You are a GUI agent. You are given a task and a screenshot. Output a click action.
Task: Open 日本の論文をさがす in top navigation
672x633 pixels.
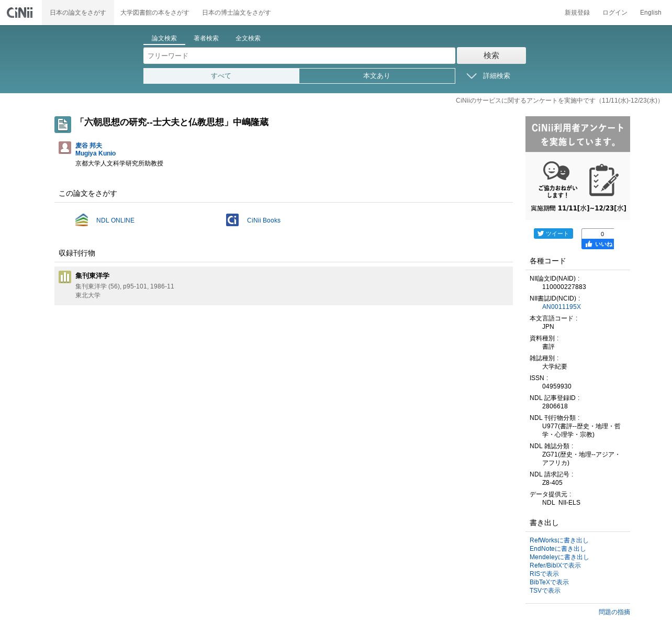pyautogui.click(x=78, y=13)
